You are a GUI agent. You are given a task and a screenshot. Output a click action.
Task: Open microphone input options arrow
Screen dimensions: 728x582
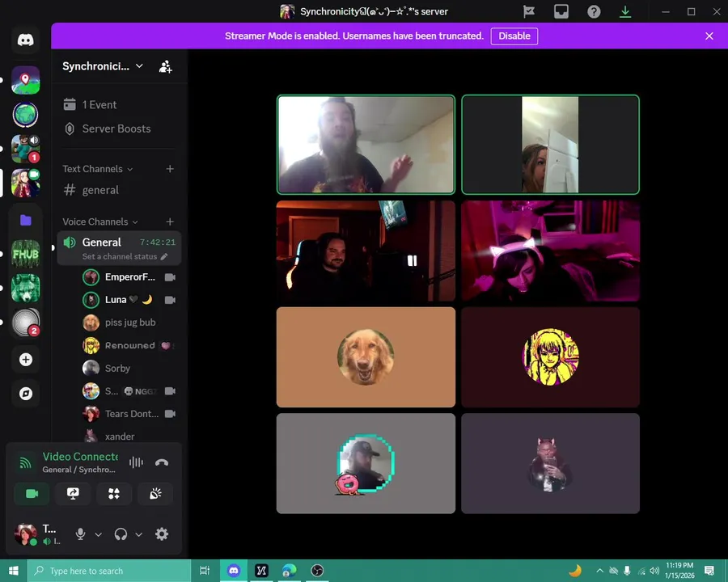click(99, 534)
